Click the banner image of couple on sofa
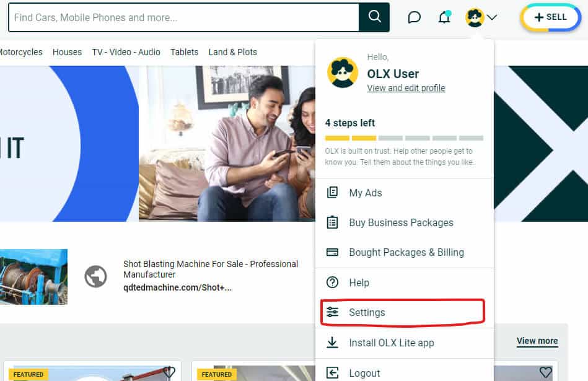Screen dimensions: 588x381 point(227,143)
